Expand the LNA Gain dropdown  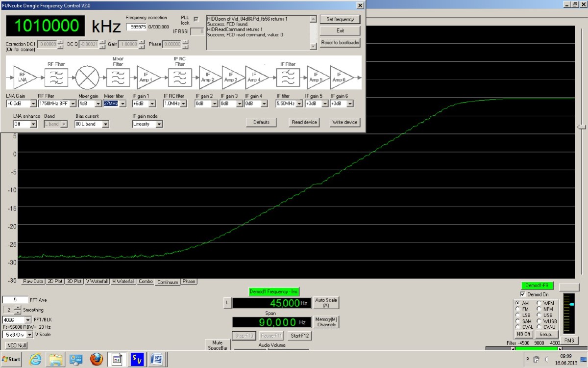(x=33, y=104)
